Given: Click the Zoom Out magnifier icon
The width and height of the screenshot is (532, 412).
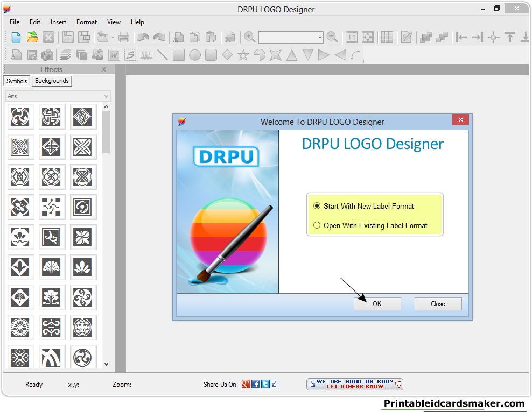Looking at the screenshot, I should click(x=332, y=37).
